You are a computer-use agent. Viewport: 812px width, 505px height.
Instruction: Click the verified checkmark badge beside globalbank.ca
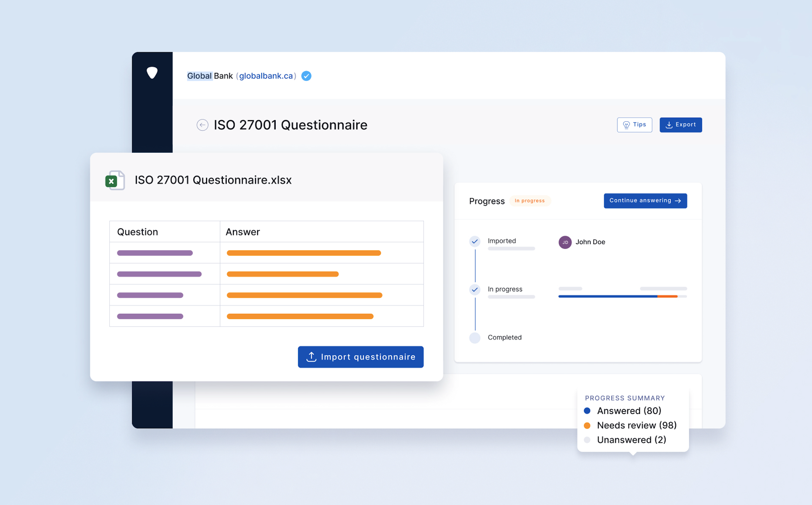pos(307,76)
